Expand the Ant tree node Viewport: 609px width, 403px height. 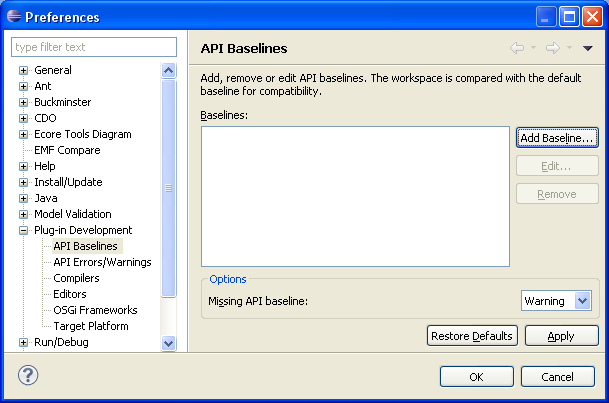point(23,86)
